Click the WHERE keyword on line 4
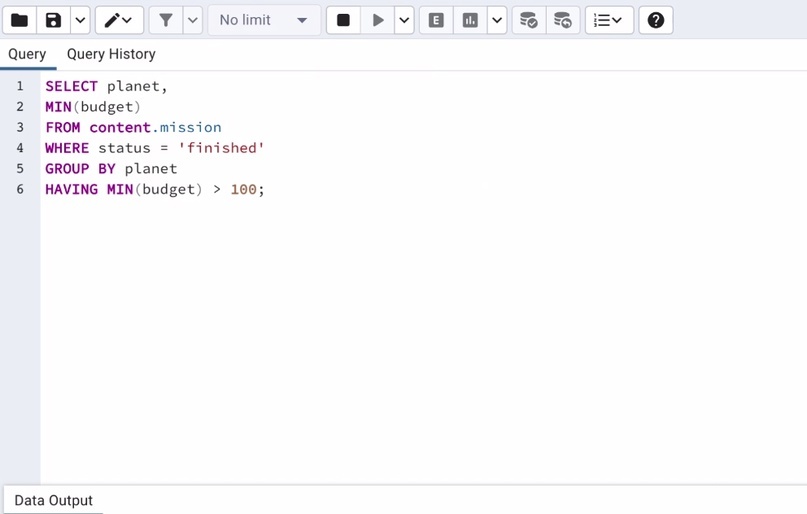Screen dimensions: 807x514 67,148
